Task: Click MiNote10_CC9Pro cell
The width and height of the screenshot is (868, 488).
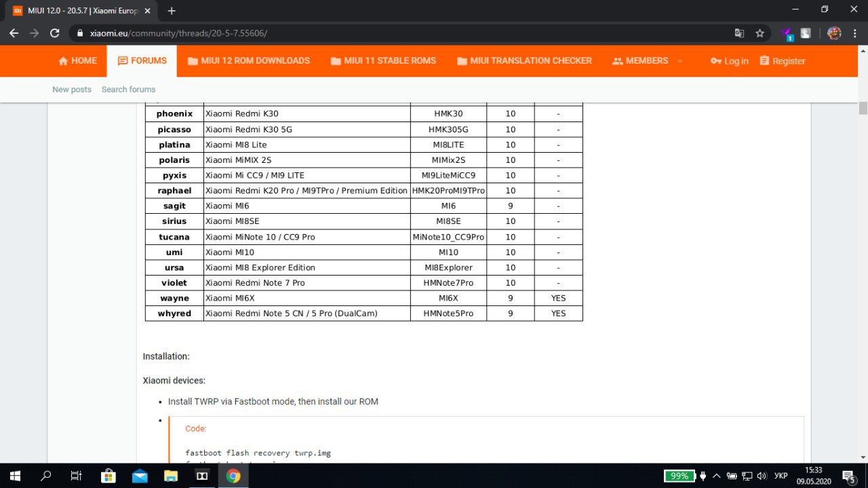Action: [x=448, y=237]
